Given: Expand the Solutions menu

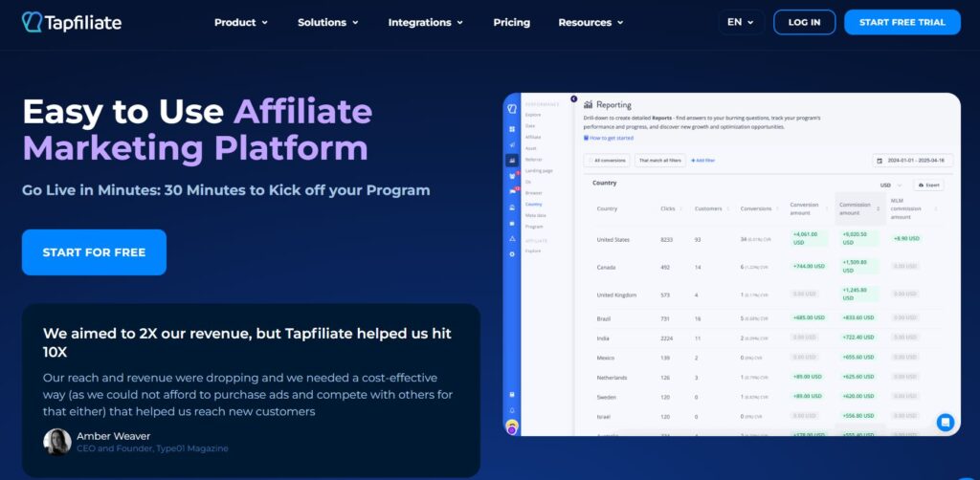Looking at the screenshot, I should click(x=327, y=22).
